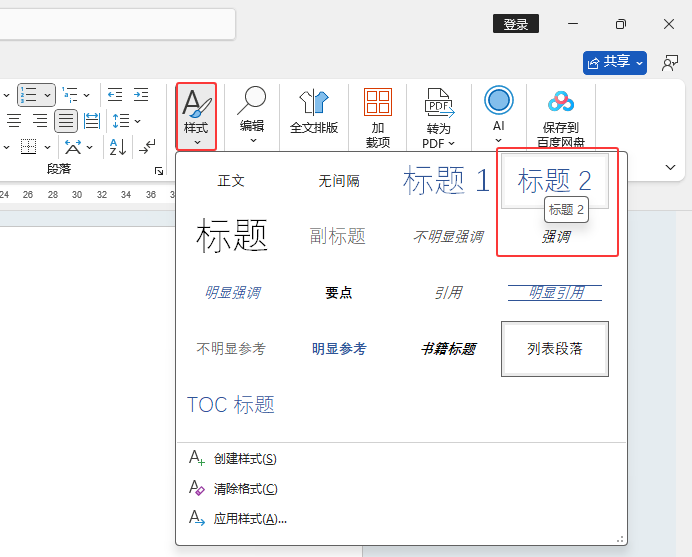Pick the 明显参考 intense reference style
This screenshot has height=557, width=692.
[339, 349]
